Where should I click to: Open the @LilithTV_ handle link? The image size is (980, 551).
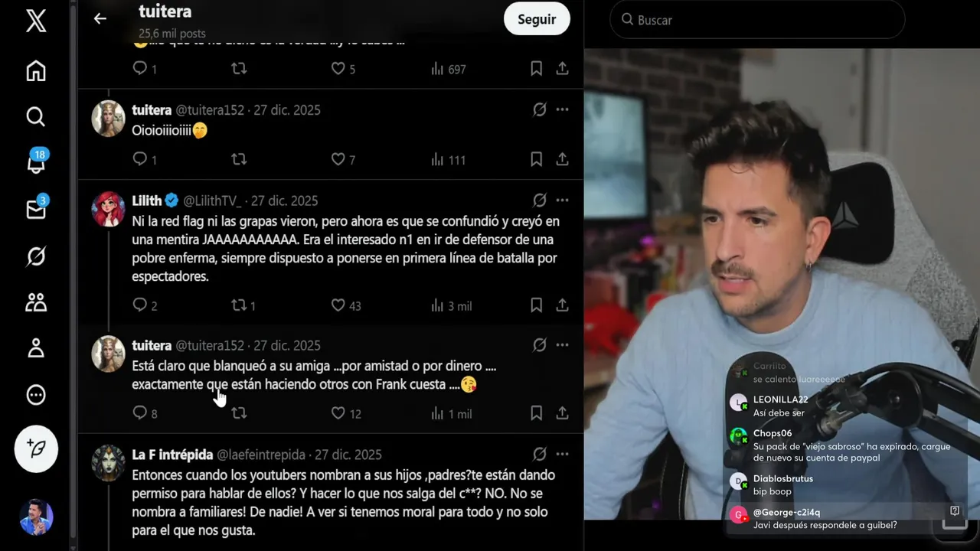point(212,201)
